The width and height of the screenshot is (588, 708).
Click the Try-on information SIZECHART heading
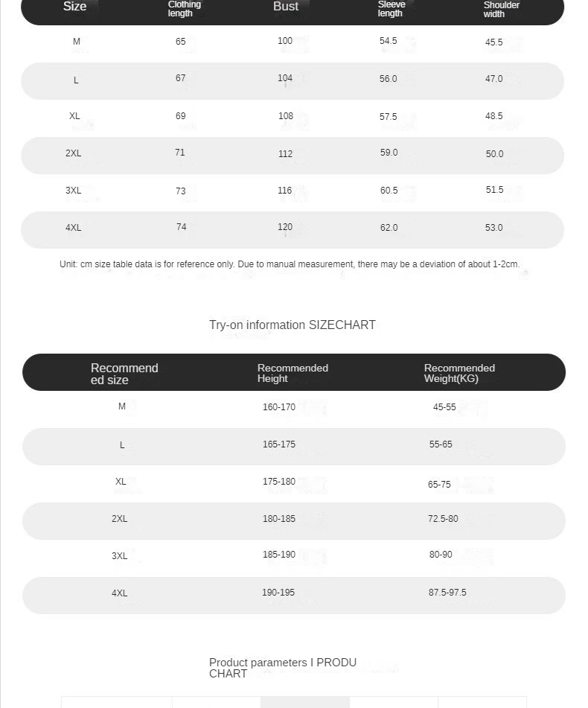292,325
